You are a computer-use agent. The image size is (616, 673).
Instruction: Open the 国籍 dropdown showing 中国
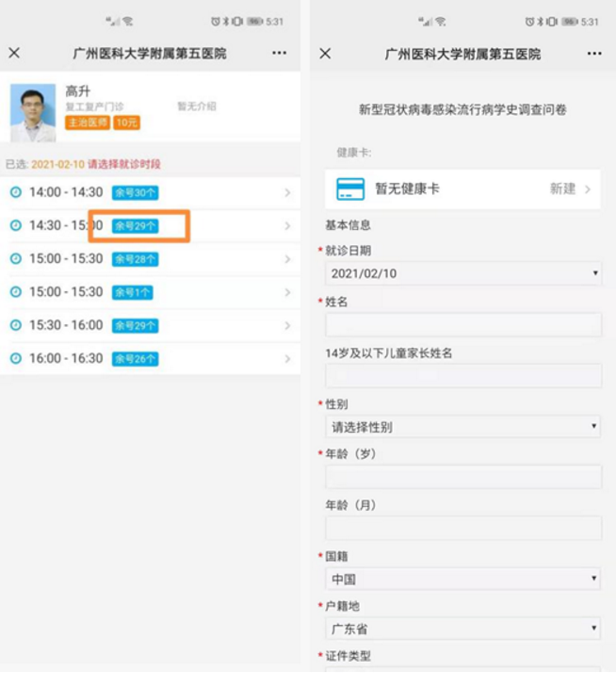click(x=462, y=579)
